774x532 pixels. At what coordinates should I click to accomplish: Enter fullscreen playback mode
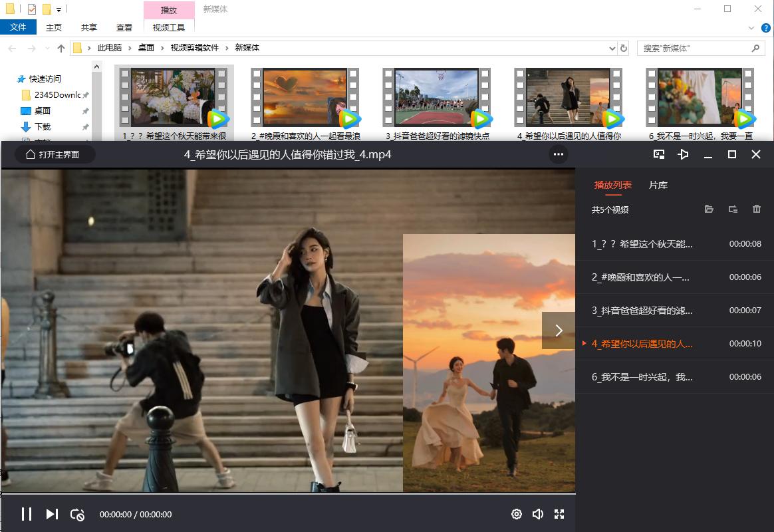559,513
